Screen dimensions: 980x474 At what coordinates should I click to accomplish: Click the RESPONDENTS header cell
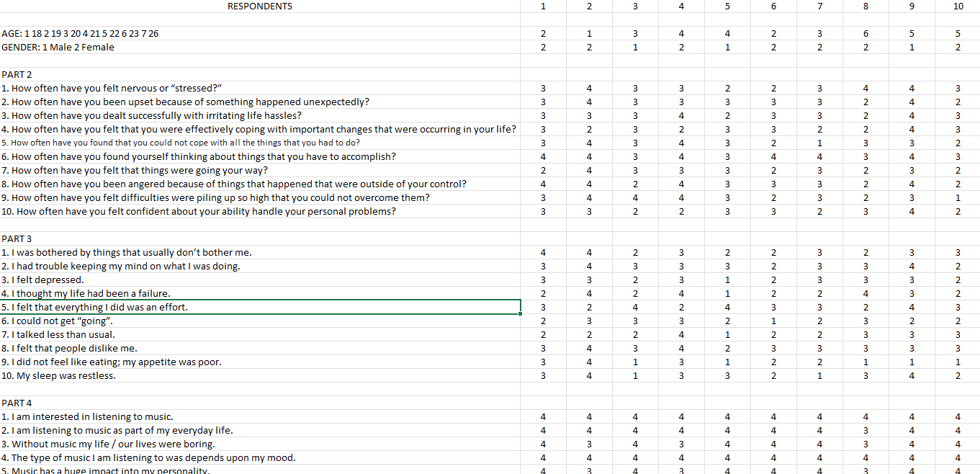pyautogui.click(x=260, y=6)
